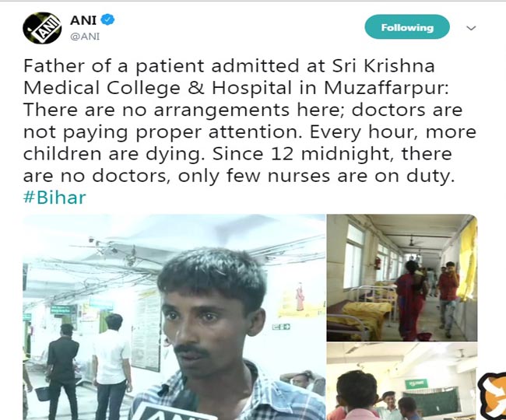Open the @ANI handle link
The height and width of the screenshot is (420, 506).
click(85, 37)
